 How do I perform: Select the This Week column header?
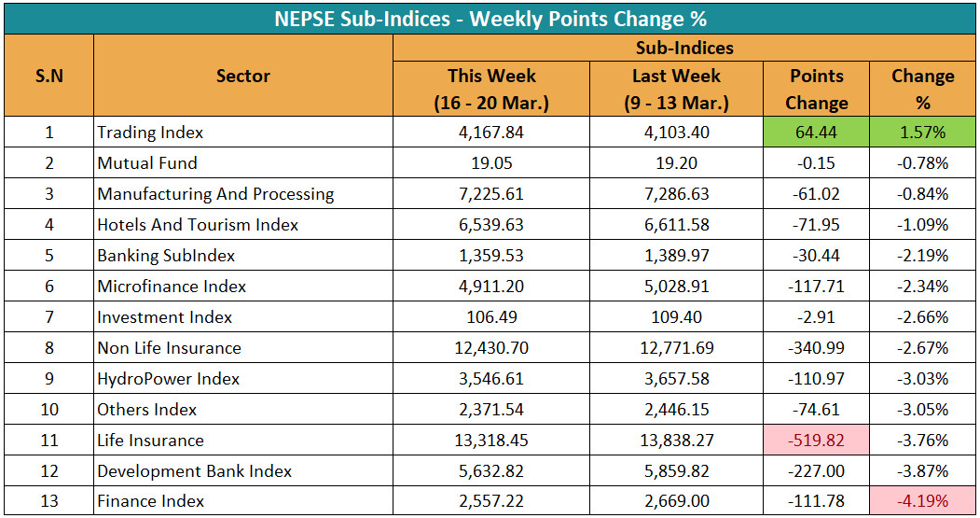[491, 89]
